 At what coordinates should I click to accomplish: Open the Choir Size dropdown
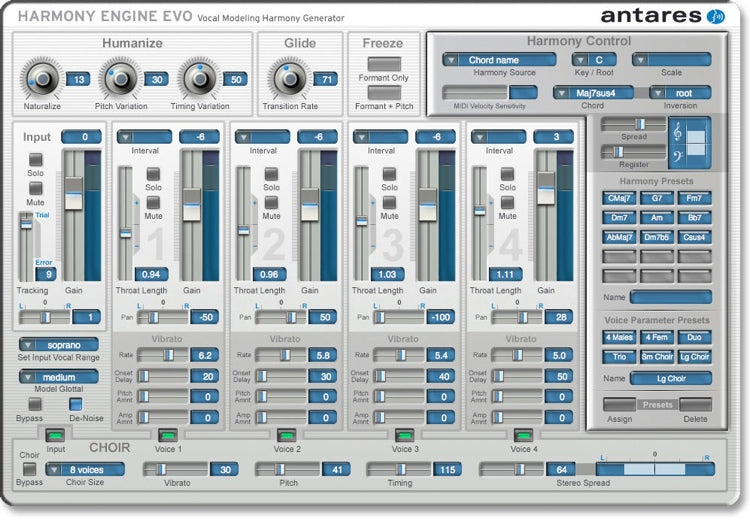click(85, 469)
